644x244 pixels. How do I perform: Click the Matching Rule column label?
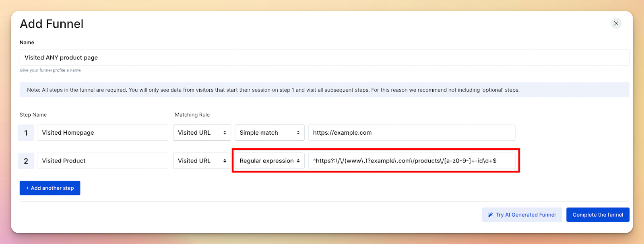point(192,115)
